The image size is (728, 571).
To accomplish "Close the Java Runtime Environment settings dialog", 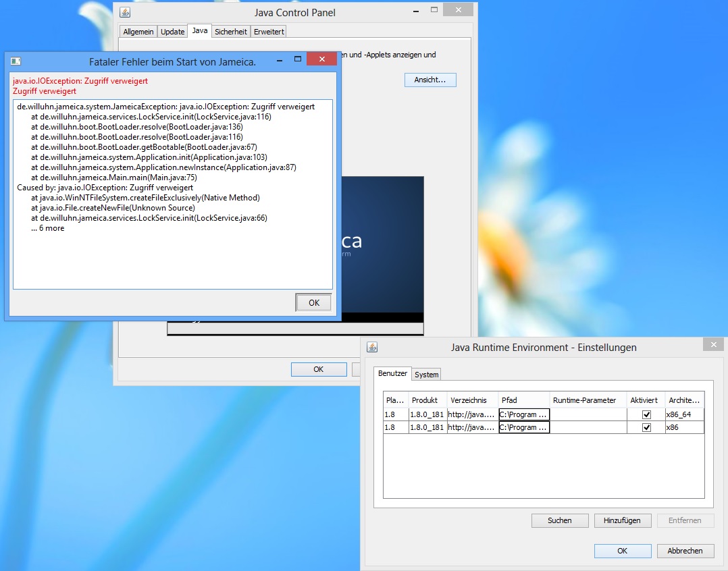I will click(x=714, y=344).
